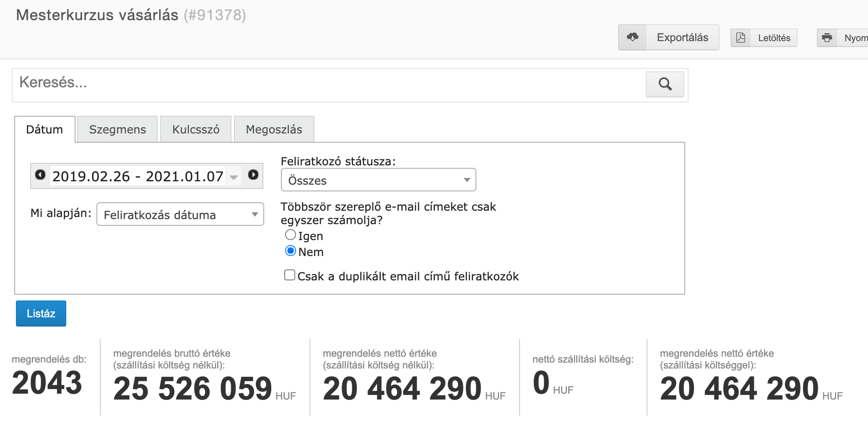Switch to the Megoszlás tab
The width and height of the screenshot is (868, 439).
point(274,129)
